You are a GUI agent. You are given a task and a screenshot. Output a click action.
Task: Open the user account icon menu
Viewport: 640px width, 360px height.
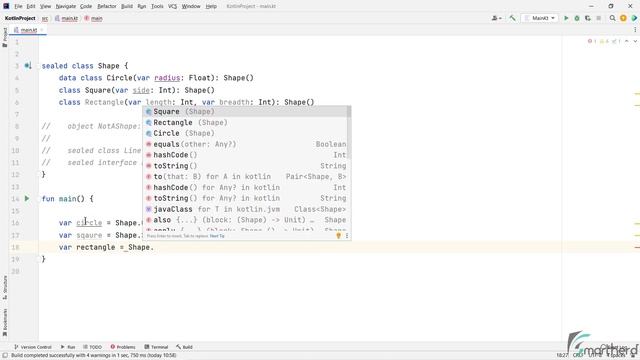[x=496, y=18]
